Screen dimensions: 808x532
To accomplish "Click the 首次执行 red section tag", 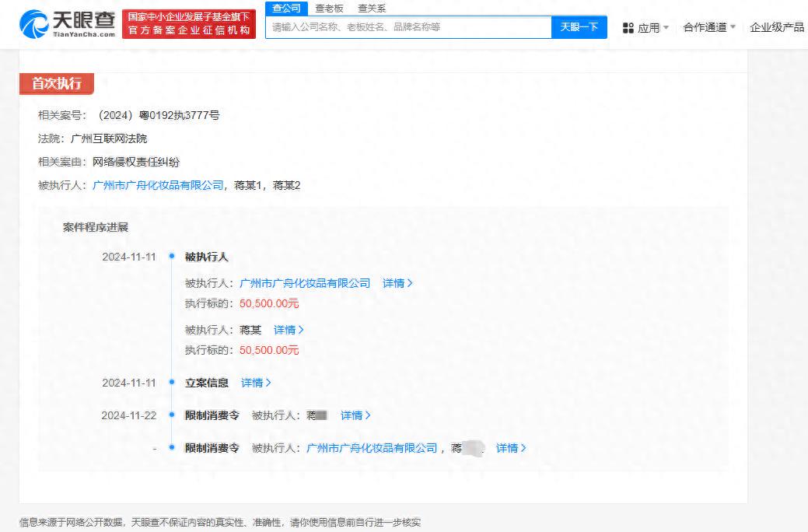I will tap(56, 84).
